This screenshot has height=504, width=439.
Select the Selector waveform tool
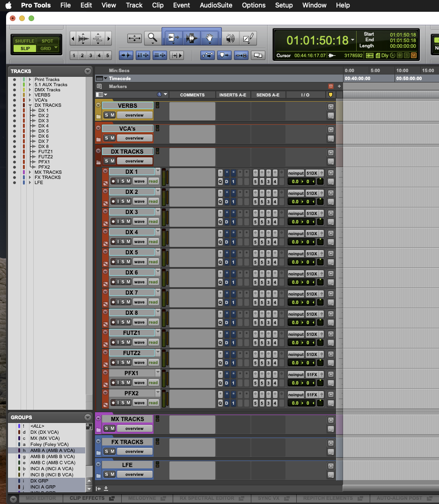point(192,38)
